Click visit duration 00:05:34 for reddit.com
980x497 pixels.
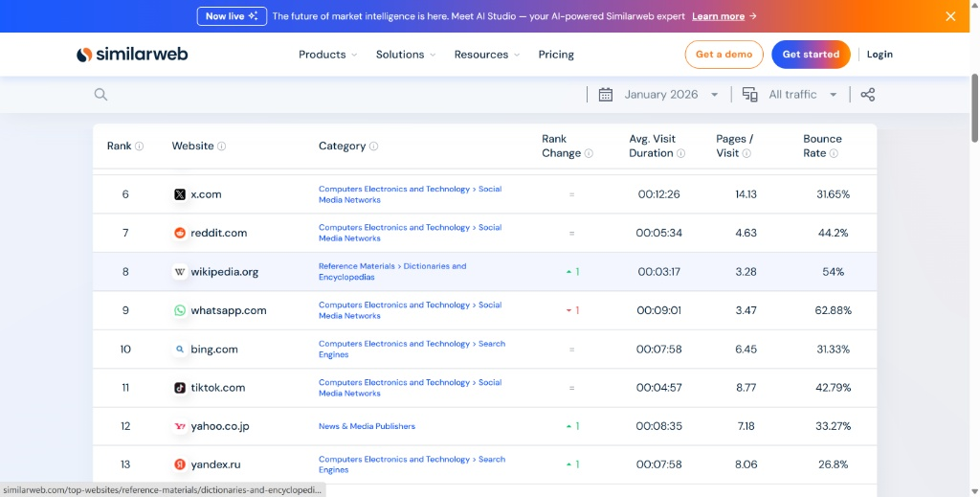658,234
